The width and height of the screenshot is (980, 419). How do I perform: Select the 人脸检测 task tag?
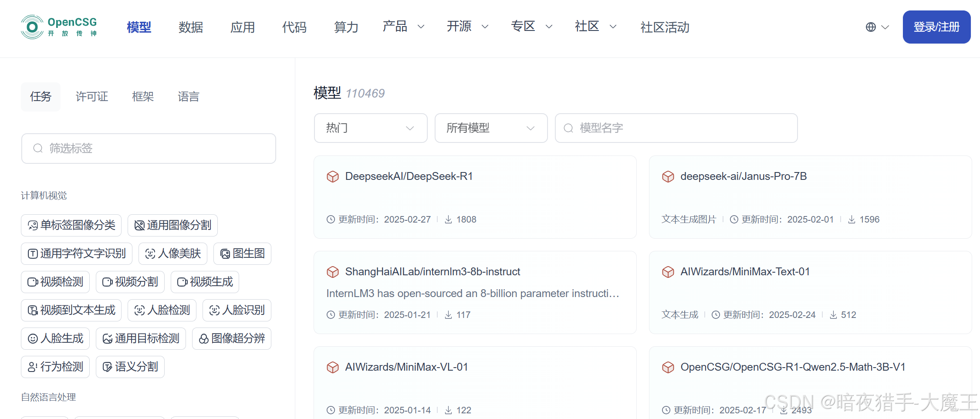pos(162,310)
